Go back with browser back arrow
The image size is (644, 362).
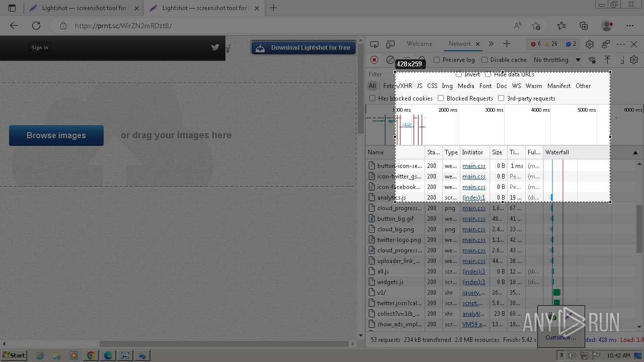point(14,26)
